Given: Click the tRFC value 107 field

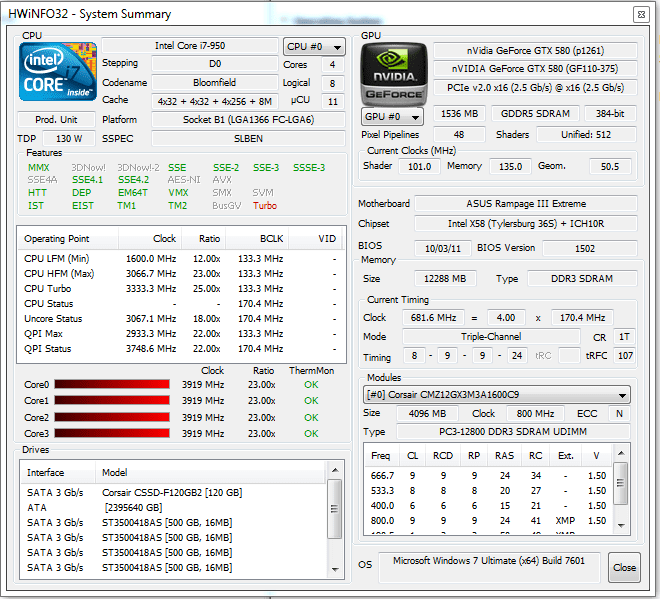Looking at the screenshot, I should coord(624,356).
